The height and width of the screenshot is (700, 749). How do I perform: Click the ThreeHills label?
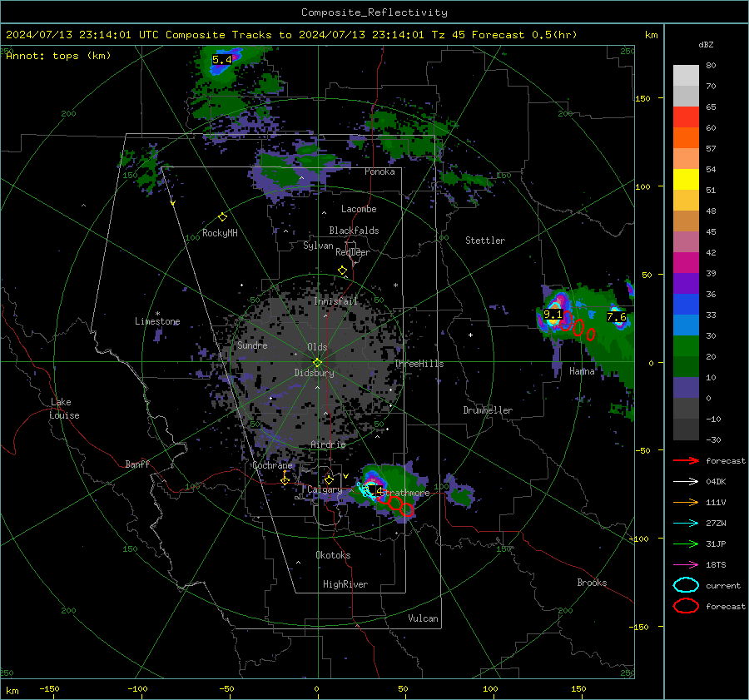(419, 364)
